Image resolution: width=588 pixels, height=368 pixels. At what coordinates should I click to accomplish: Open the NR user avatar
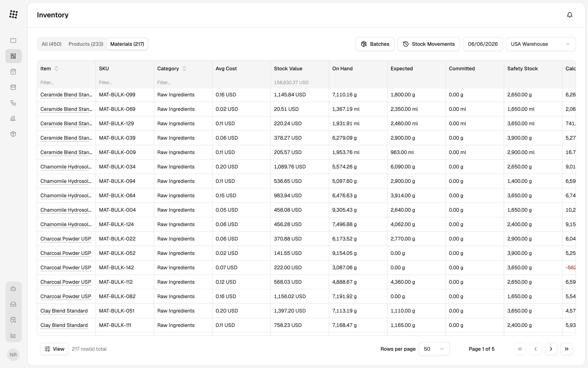(x=13, y=355)
